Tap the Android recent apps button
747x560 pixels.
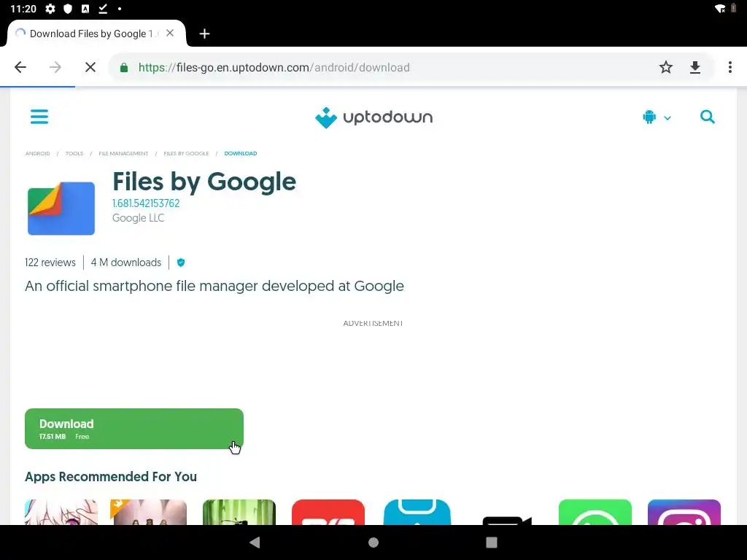492,542
